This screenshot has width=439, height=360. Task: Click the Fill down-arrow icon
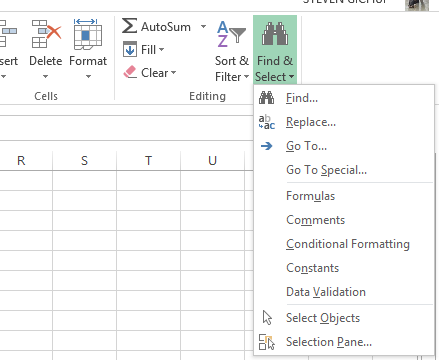tap(130, 49)
